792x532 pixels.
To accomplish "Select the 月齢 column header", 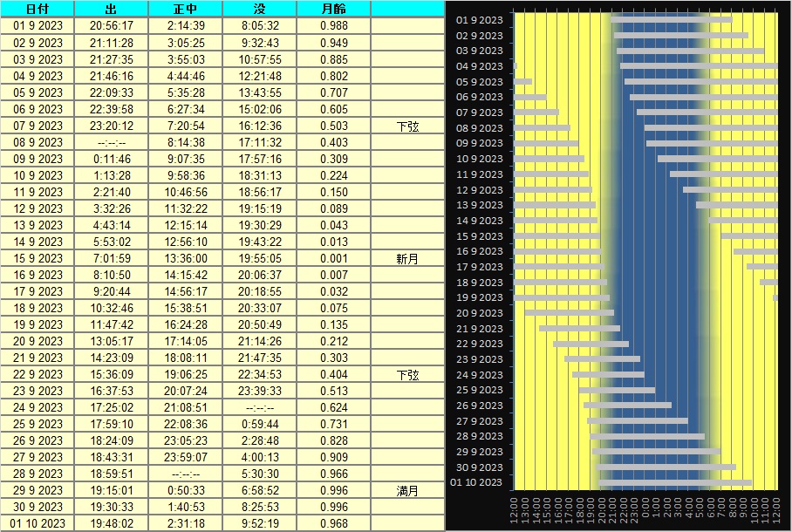I will pos(333,8).
